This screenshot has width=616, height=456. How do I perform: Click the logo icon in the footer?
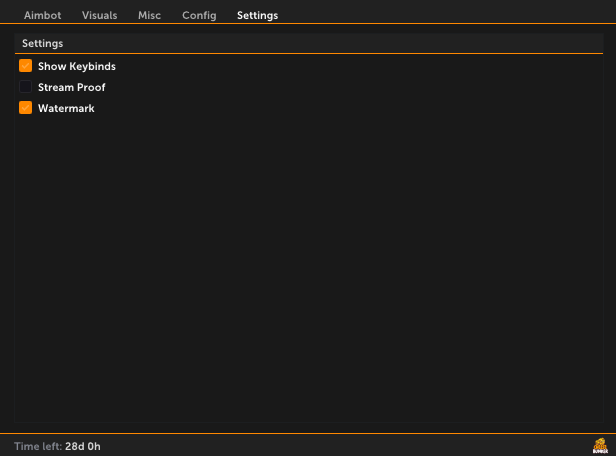click(x=600, y=446)
